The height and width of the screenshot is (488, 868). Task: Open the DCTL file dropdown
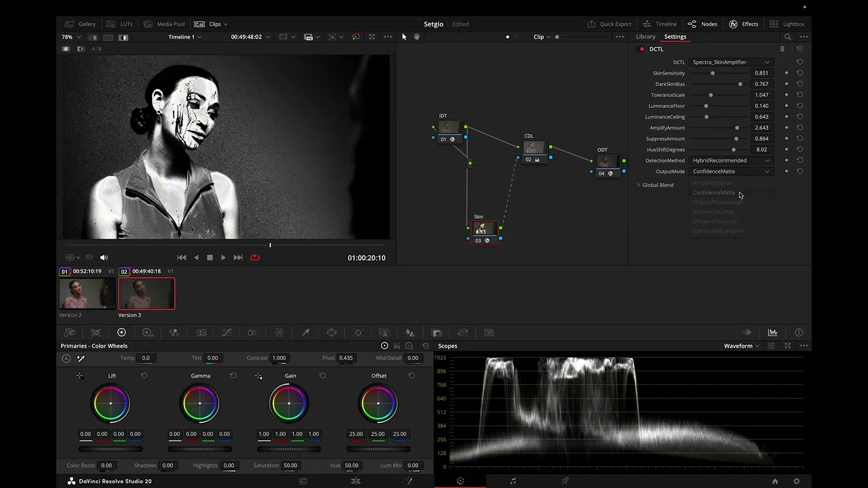click(x=731, y=62)
